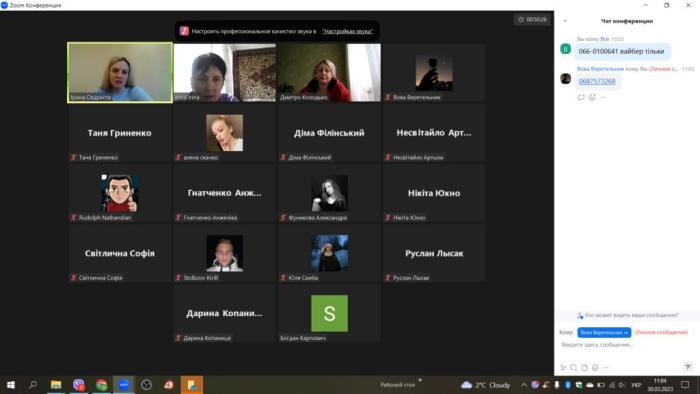The width and height of the screenshot is (700, 394).
Task: Open Viber from the taskbar
Action: (x=79, y=385)
